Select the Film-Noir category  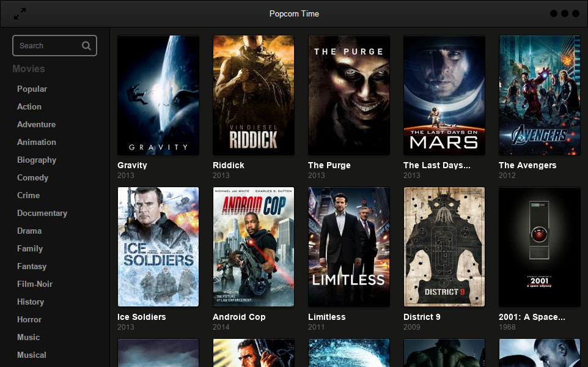pyautogui.click(x=36, y=284)
